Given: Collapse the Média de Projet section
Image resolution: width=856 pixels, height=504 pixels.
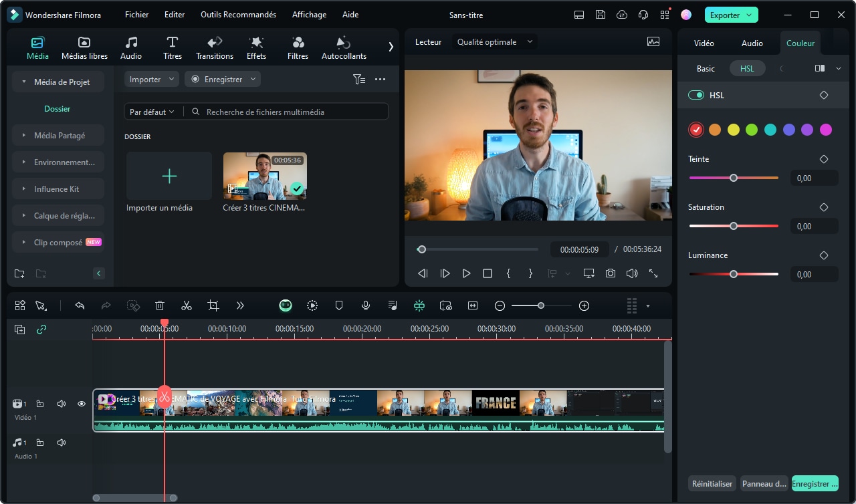Looking at the screenshot, I should point(58,82).
